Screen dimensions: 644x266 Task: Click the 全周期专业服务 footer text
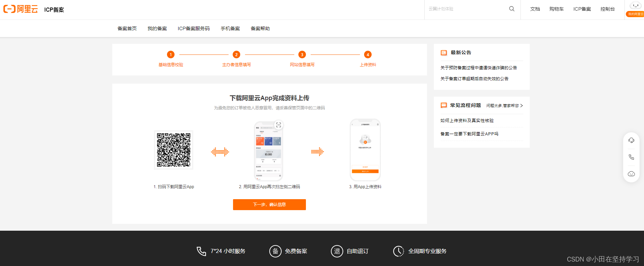point(427,251)
